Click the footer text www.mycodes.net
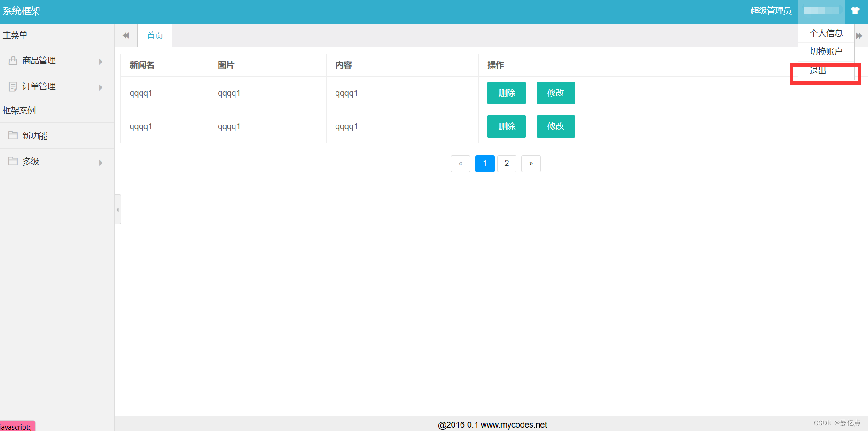The image size is (868, 431). [514, 425]
